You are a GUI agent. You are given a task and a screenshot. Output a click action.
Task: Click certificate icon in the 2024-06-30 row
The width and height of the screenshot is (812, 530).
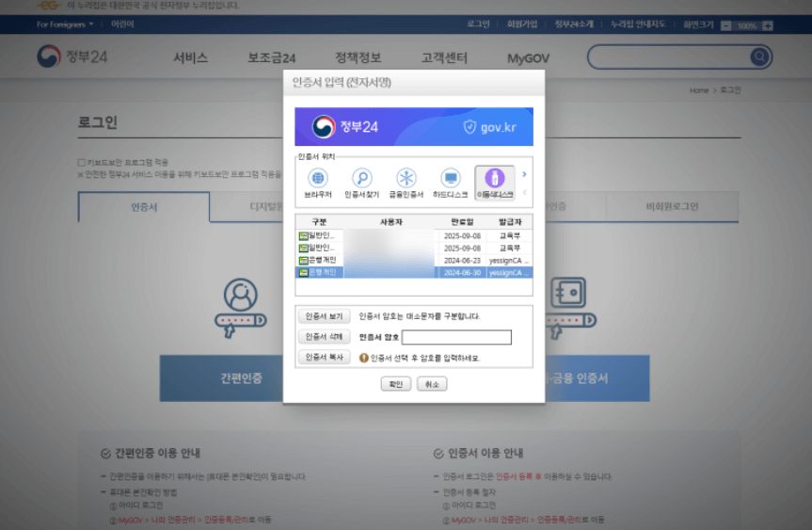(x=304, y=272)
